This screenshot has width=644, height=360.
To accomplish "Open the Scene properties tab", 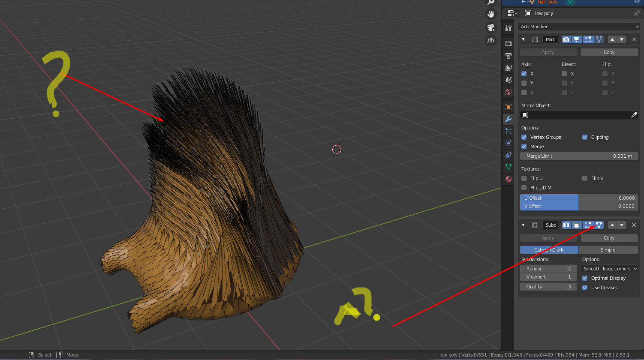I will pos(509,79).
